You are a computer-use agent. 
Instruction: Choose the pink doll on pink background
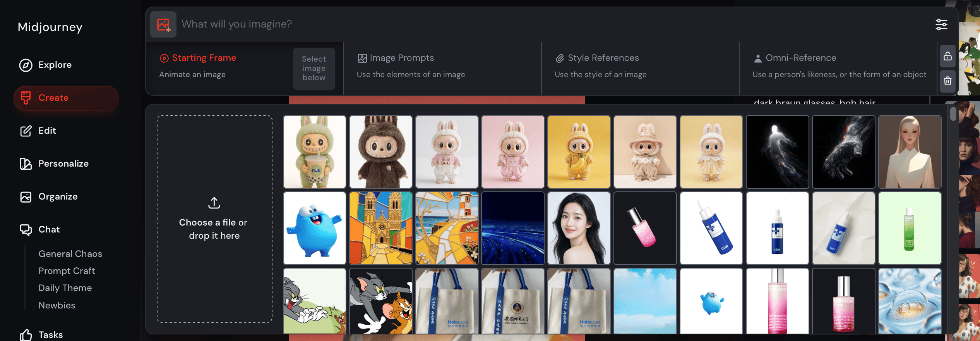tap(513, 152)
